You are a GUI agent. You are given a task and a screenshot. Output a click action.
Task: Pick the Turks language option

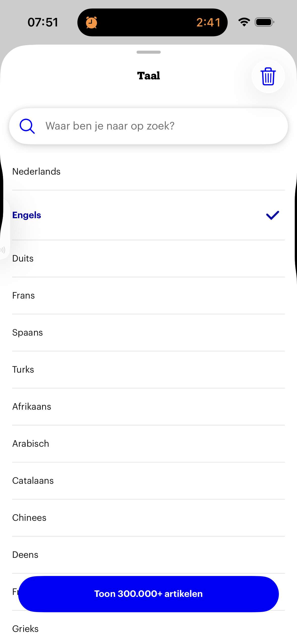(23, 370)
